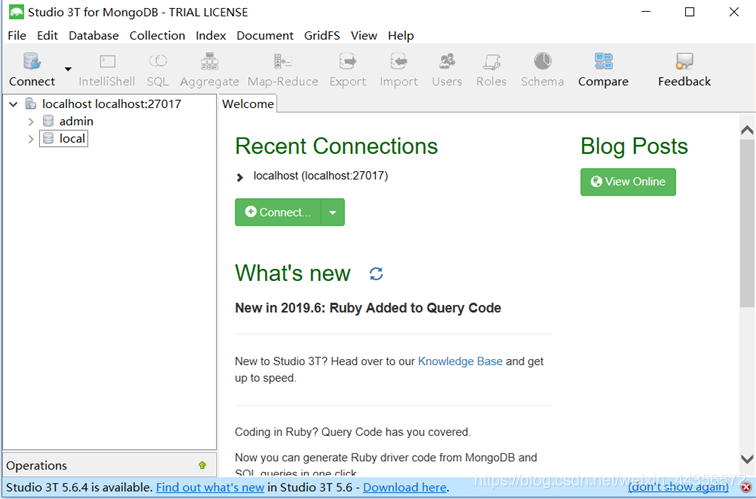This screenshot has width=756, height=499.
Task: Select the admin database in tree
Action: click(x=76, y=121)
